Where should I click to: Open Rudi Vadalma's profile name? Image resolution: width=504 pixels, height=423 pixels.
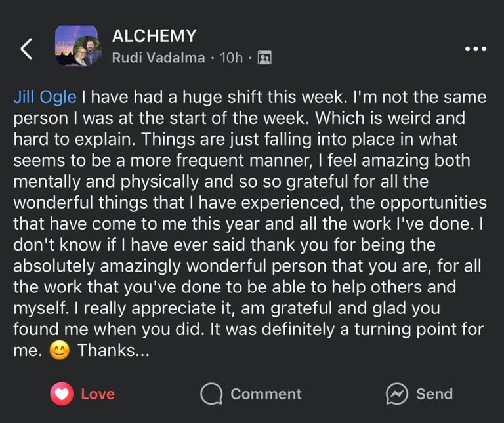[x=158, y=58]
